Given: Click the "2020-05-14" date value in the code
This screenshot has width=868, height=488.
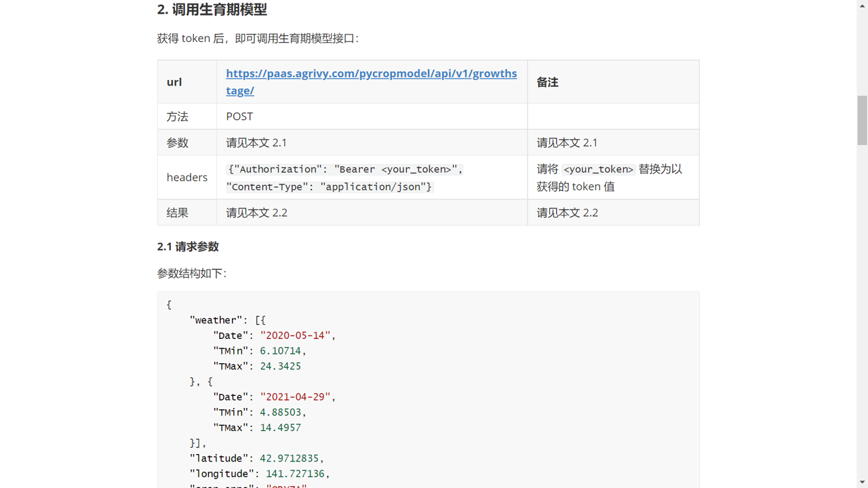Looking at the screenshot, I should (295, 335).
